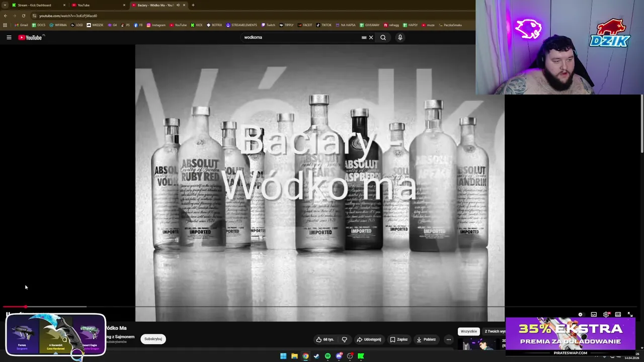Dislike the video
The image size is (644, 362).
tap(344, 339)
